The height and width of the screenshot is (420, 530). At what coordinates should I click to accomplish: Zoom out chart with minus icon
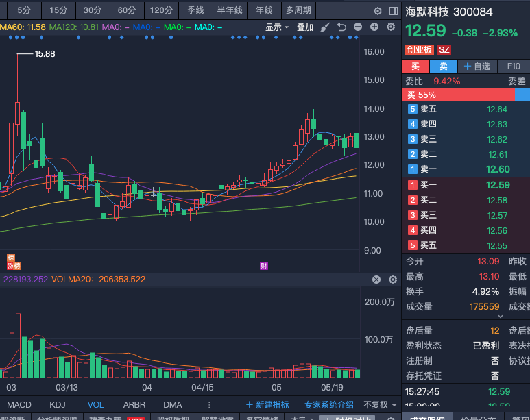pyautogui.click(x=358, y=27)
